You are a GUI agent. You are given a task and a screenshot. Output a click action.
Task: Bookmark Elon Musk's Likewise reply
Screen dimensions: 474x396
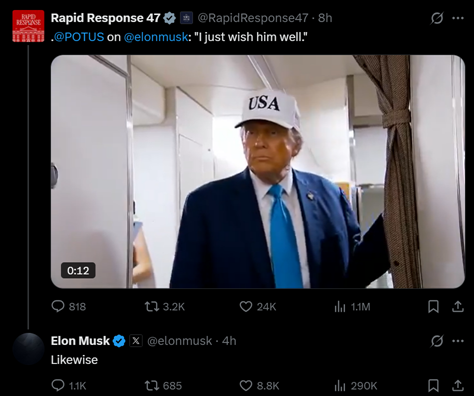(x=433, y=386)
